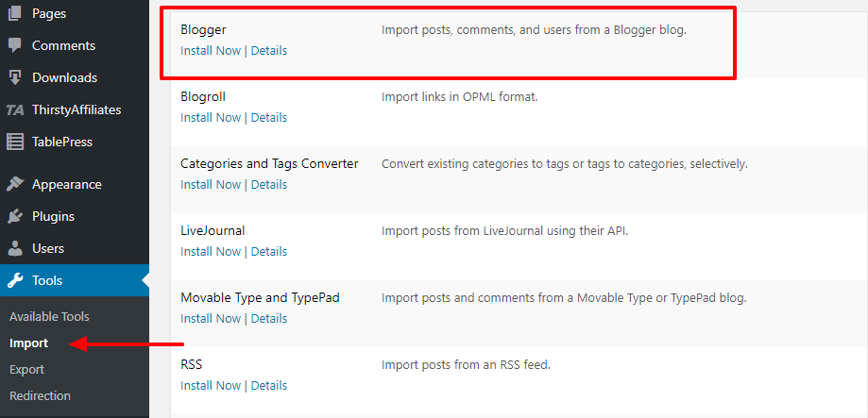Open Details for the LiveJournal importer
Screen dimensions: 868x418
[269, 252]
